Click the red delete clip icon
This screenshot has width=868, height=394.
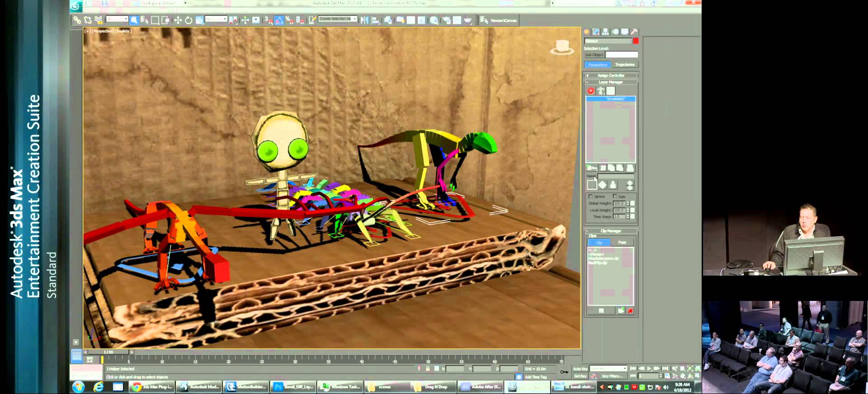tap(630, 310)
